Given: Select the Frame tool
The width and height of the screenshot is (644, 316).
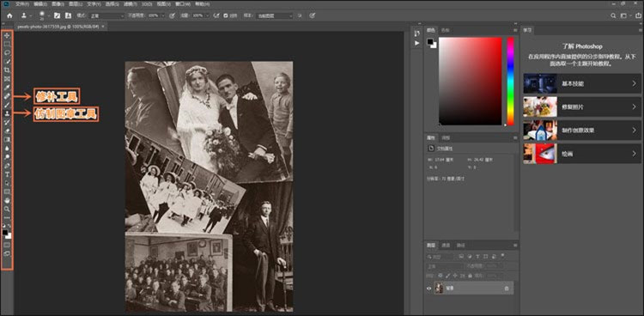Looking at the screenshot, I should tap(7, 78).
